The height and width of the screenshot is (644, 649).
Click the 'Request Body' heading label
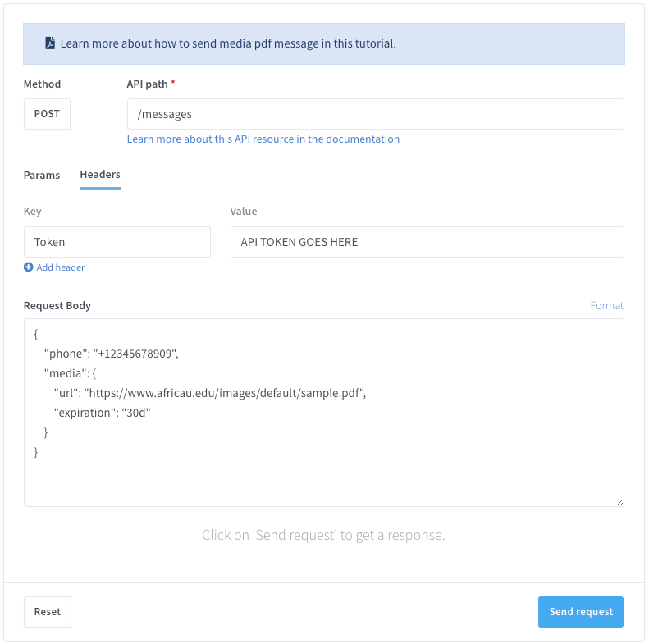pyautogui.click(x=57, y=306)
